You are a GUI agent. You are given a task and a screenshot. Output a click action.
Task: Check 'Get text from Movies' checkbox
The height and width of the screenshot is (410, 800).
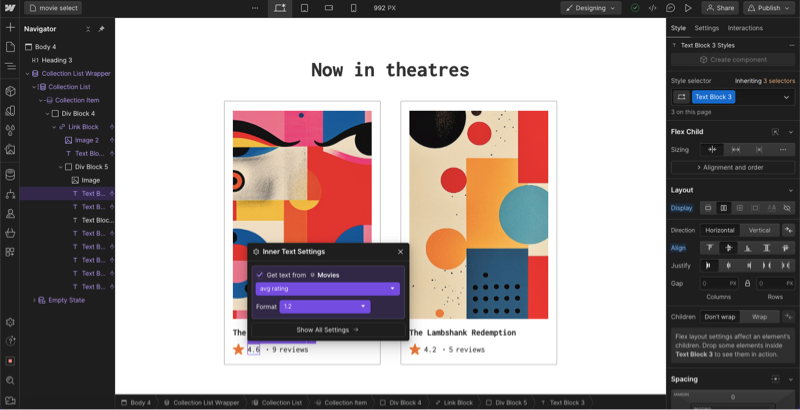point(259,274)
